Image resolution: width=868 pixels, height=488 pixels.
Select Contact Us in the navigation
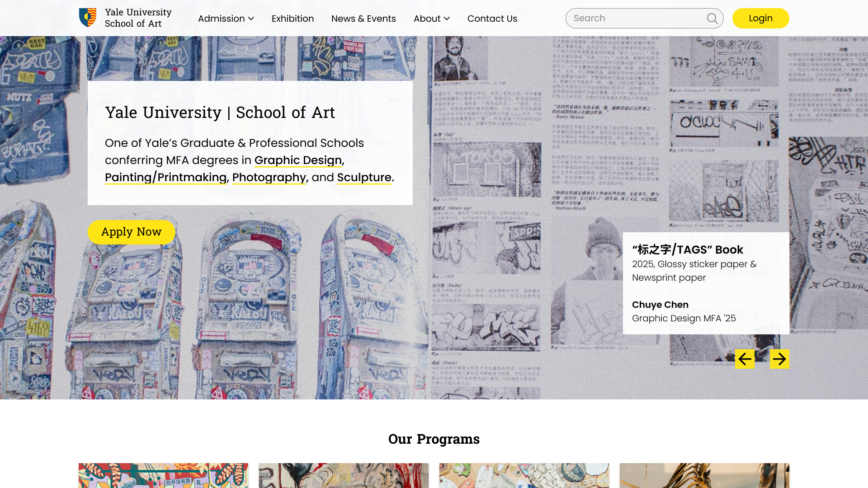tap(492, 19)
